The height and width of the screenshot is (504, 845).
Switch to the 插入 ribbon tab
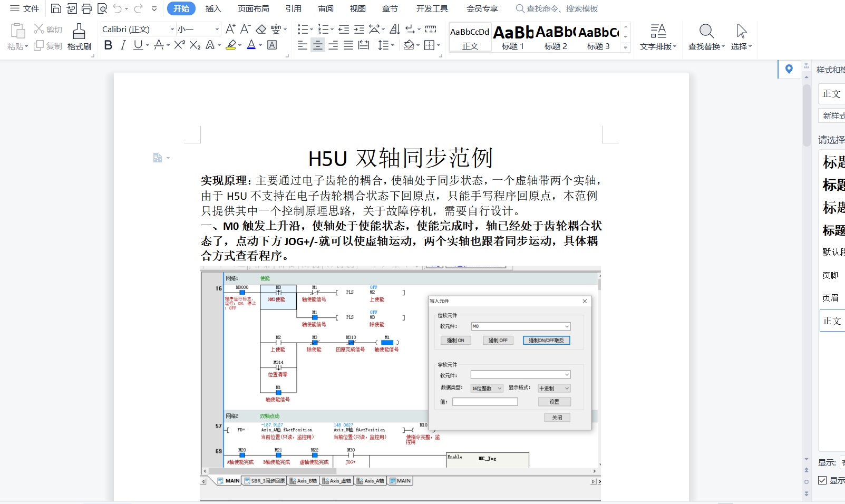click(x=213, y=8)
